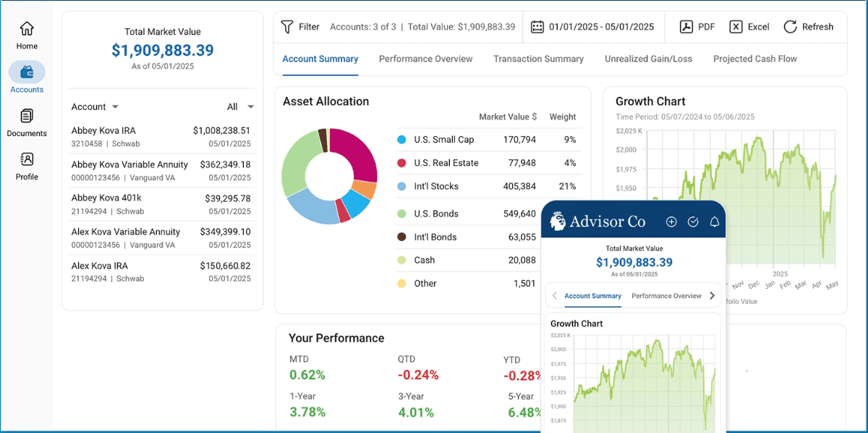This screenshot has height=433, width=868.
Task: Tap the plus icon in Advisor Co header
Action: tap(671, 222)
